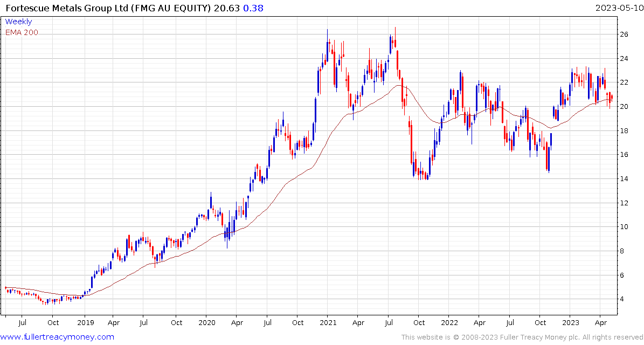Click the last price 20.63

tap(227, 8)
